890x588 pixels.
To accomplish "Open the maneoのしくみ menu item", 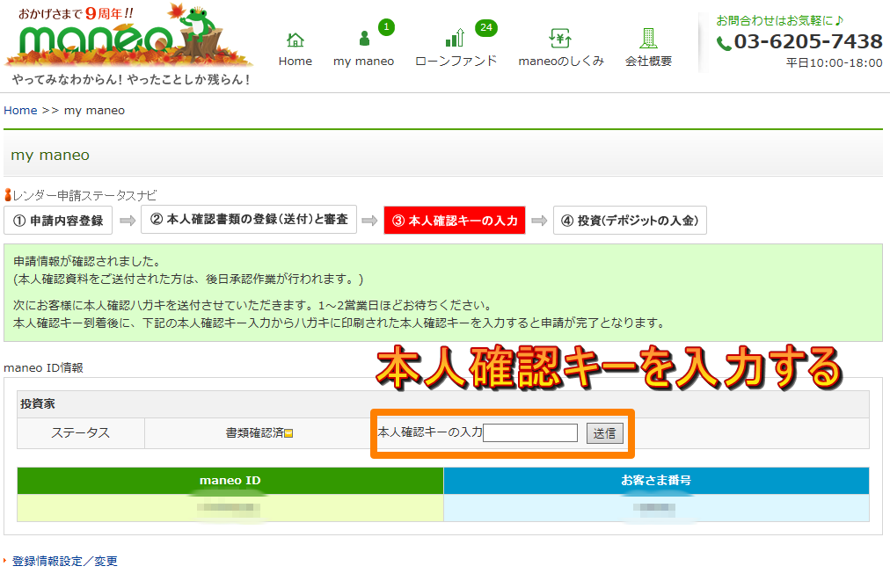I will 561,61.
